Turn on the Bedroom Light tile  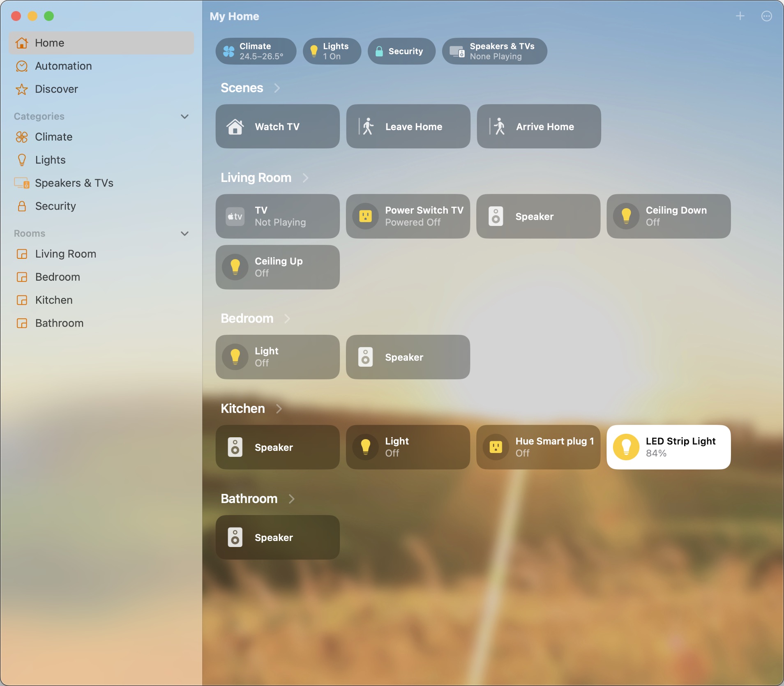point(235,357)
